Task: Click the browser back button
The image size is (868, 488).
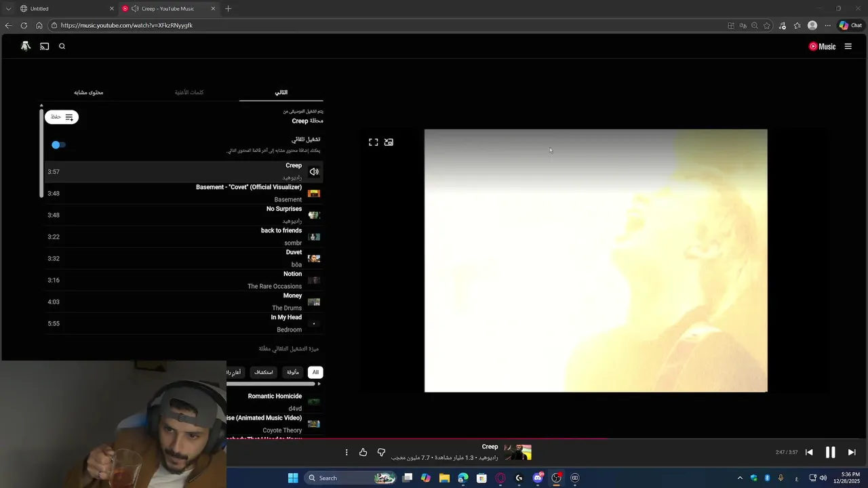Action: tap(8, 25)
